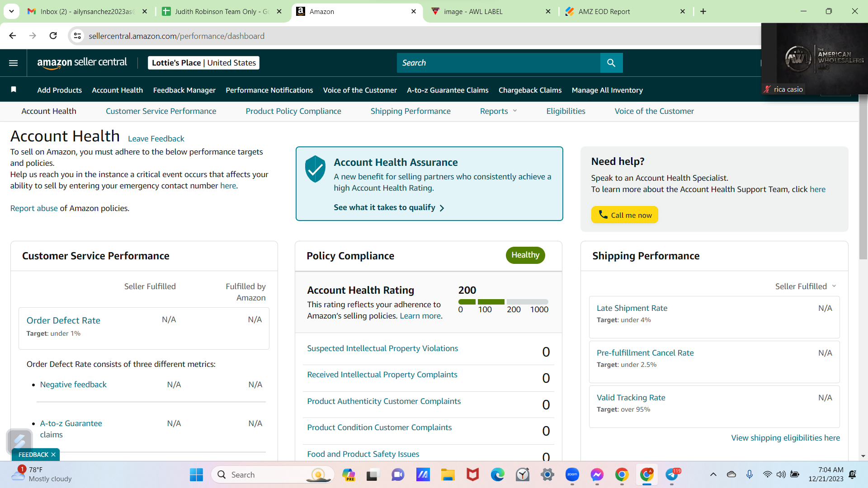868x488 pixels.
Task: Expand the Reports dropdown menu
Action: 498,111
